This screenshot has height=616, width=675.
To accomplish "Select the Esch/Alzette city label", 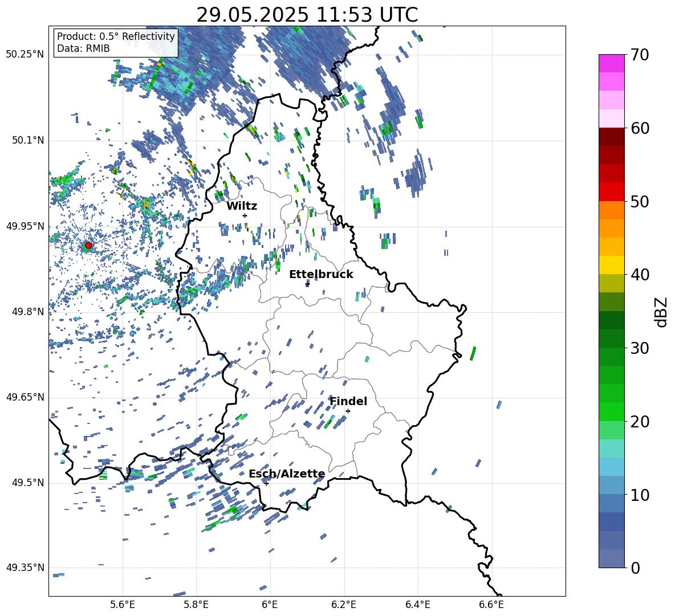I will tap(287, 474).
